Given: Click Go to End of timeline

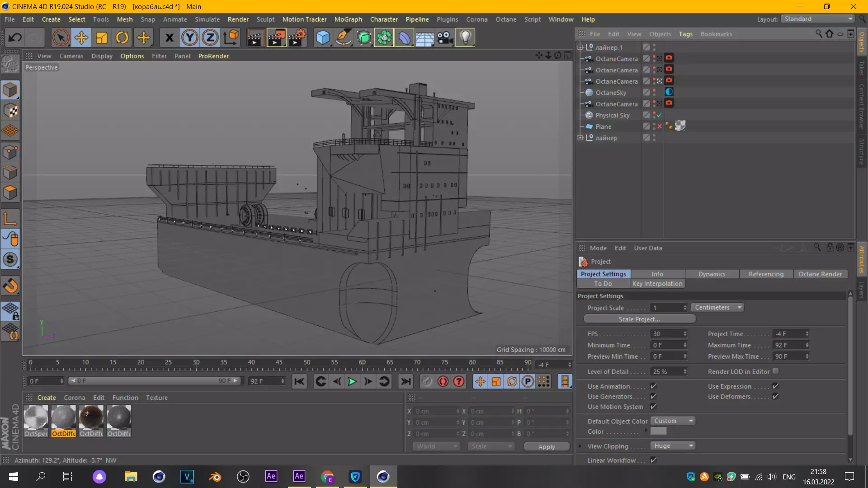Looking at the screenshot, I should [406, 381].
